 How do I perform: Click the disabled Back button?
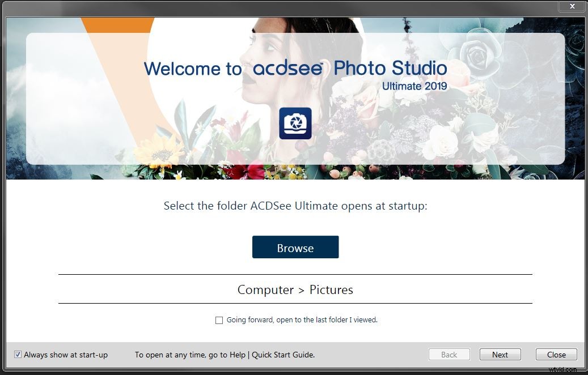pos(449,354)
